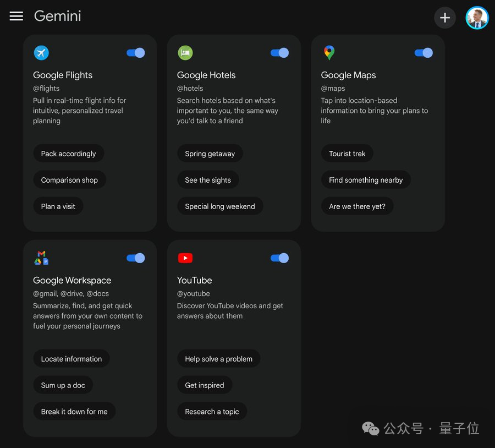Switch off the Google Maps toggle
The height and width of the screenshot is (448, 495).
pos(424,53)
